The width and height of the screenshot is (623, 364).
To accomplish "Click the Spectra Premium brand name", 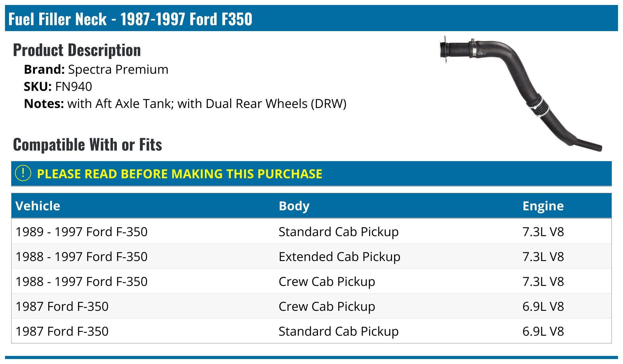I will [x=118, y=69].
